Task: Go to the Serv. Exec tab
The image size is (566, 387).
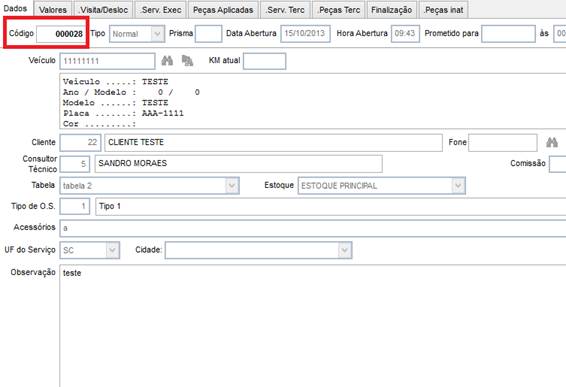Action: [x=161, y=10]
